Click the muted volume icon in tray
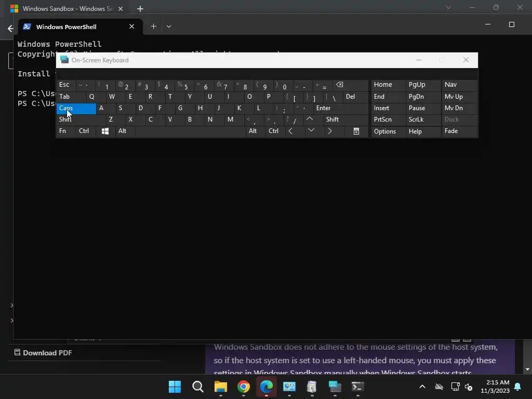 (x=469, y=387)
